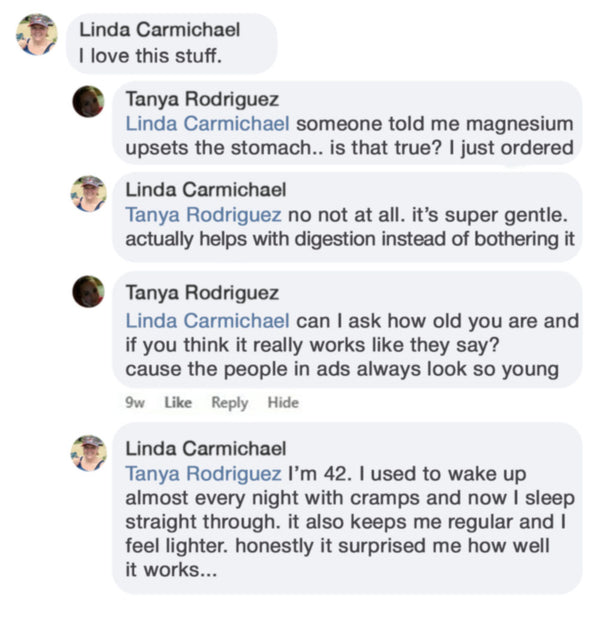Click blue Tanya Rodriguez mention before "I'm 42"
The image size is (600, 627).
203,473
